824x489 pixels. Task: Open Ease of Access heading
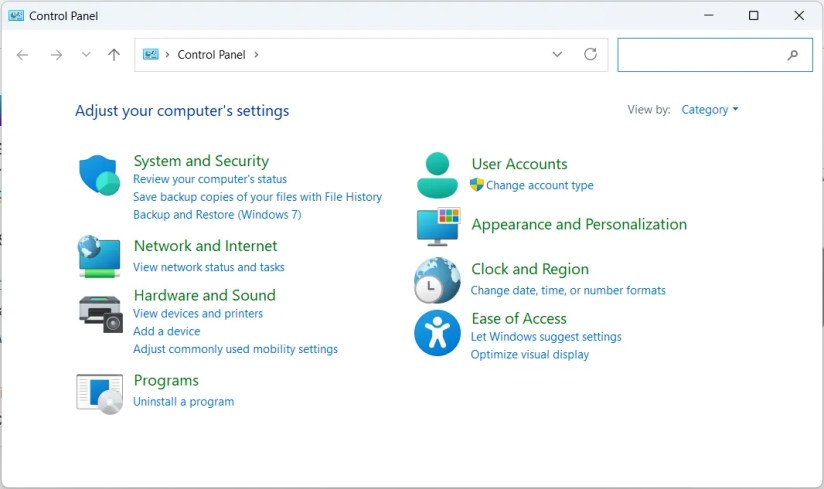click(x=519, y=319)
